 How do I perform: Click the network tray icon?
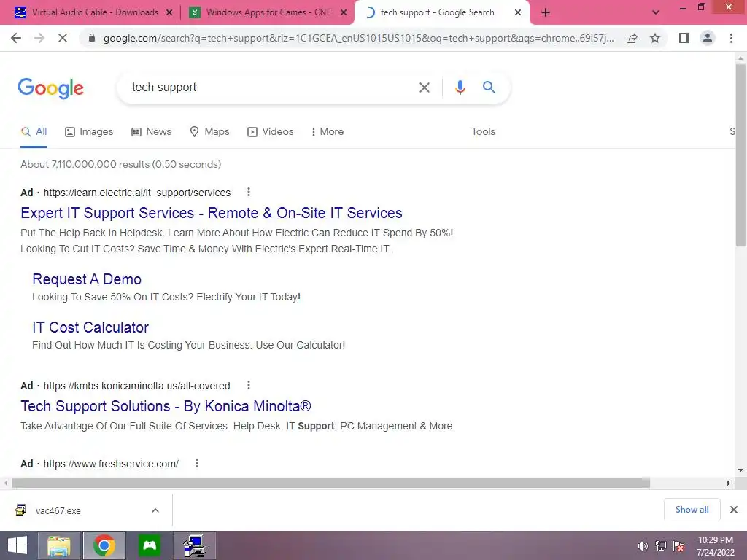tap(661, 546)
